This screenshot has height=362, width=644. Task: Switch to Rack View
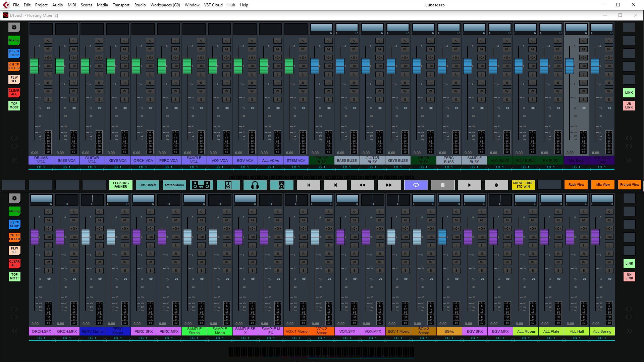pos(576,185)
